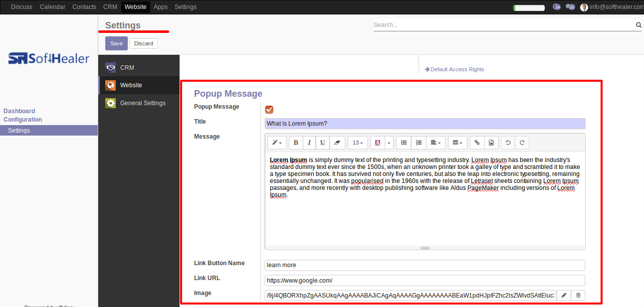Image resolution: width=644 pixels, height=307 pixels.
Task: Open the Discuss menu
Action: coord(21,7)
